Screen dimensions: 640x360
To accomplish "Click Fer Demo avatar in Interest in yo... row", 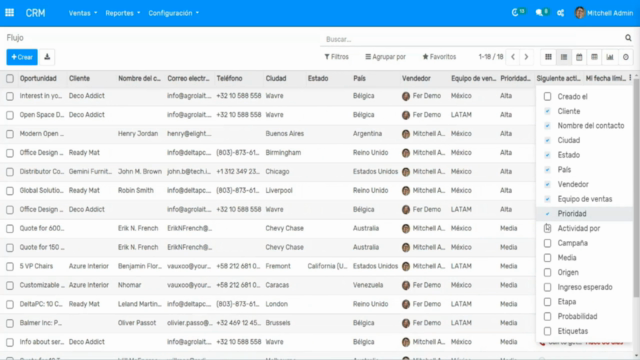I will (x=406, y=96).
